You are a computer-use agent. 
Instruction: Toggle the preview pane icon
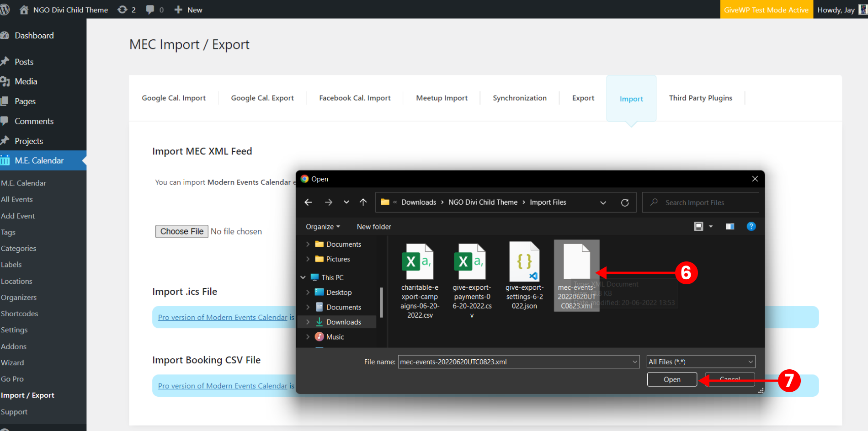point(730,227)
